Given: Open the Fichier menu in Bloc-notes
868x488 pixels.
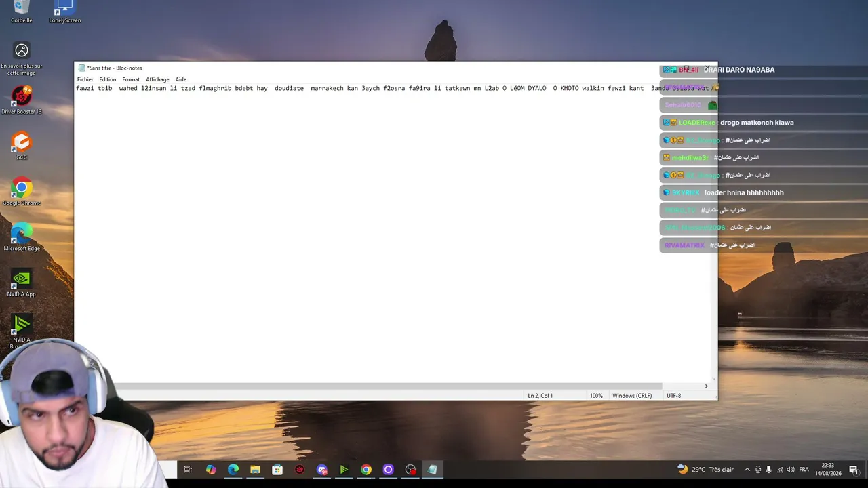Looking at the screenshot, I should 85,79.
